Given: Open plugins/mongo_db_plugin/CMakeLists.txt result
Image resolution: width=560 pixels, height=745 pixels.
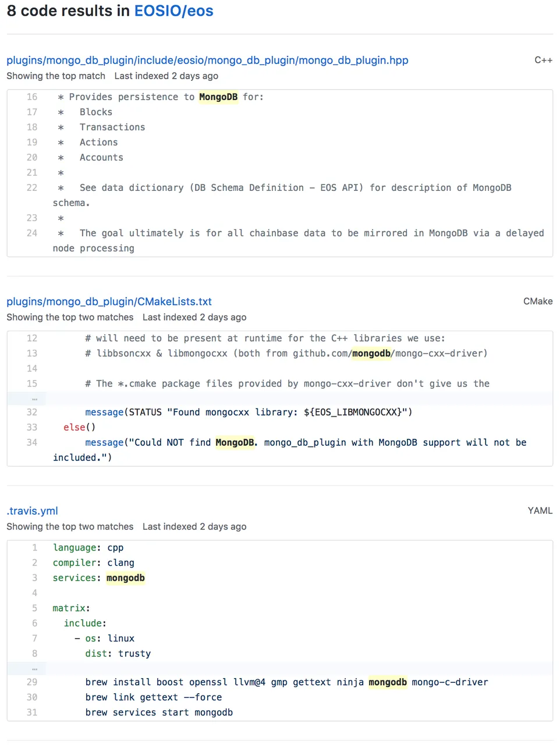Looking at the screenshot, I should coord(109,301).
